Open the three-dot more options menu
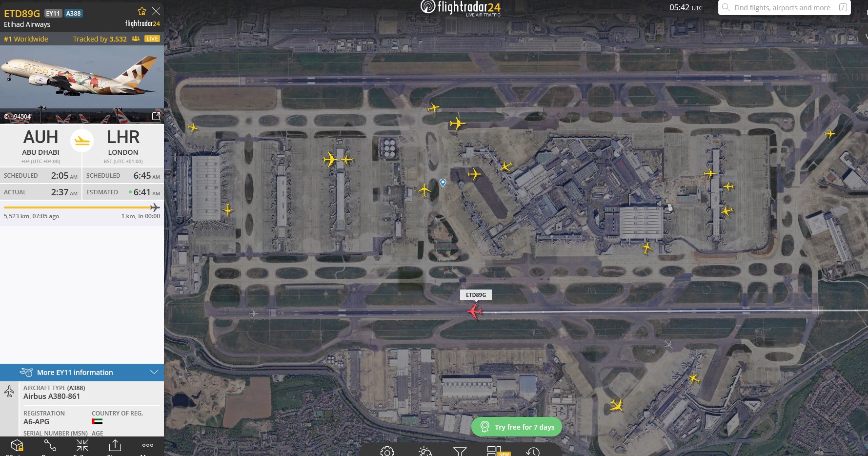This screenshot has width=868, height=456. (148, 445)
